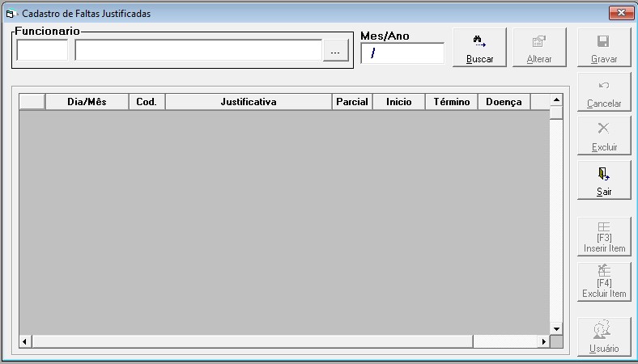Screen dimensions: 638x364
Task: Close the Cadastro de Faltas Justificadas window
Action: [621, 13]
